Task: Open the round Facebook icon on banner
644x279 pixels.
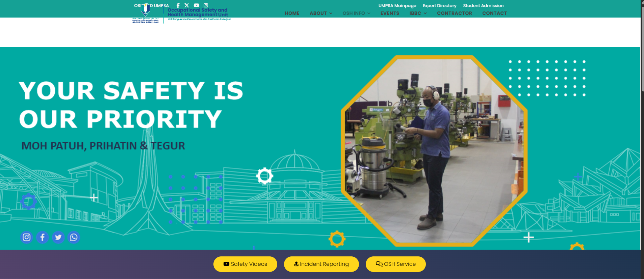Action: tap(43, 238)
